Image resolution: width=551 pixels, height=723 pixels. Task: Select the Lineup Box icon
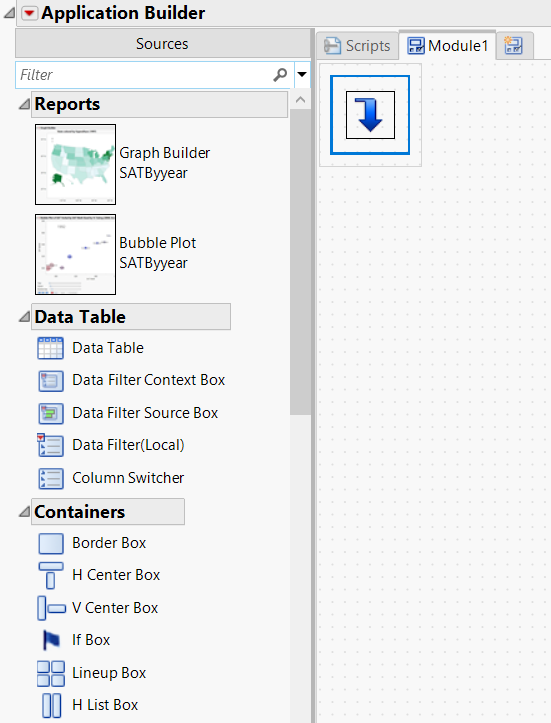click(51, 673)
